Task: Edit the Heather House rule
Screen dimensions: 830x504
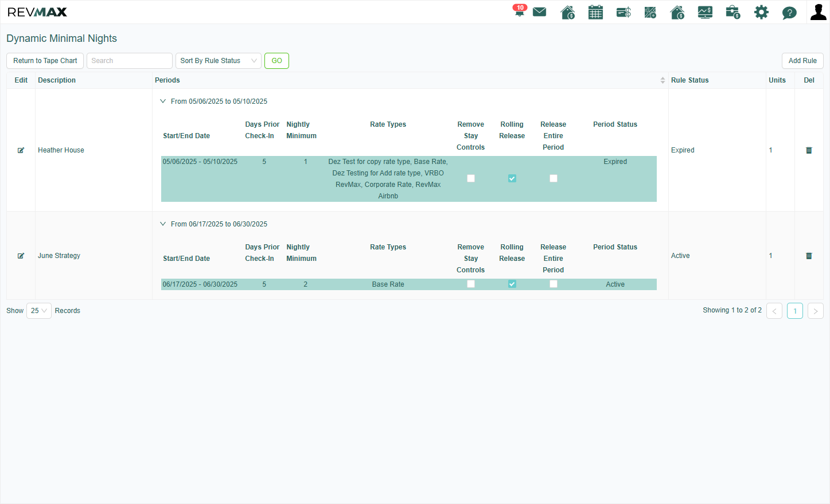Action: [21, 150]
